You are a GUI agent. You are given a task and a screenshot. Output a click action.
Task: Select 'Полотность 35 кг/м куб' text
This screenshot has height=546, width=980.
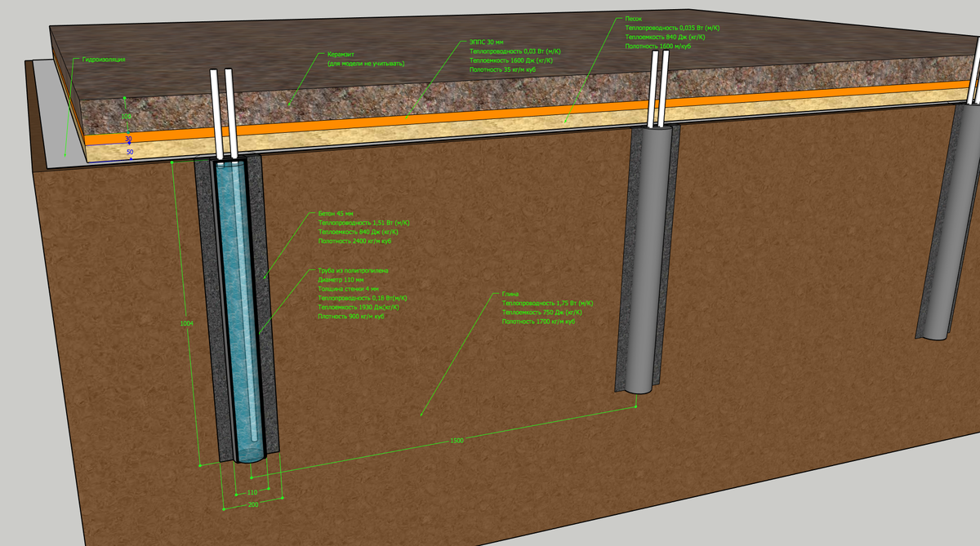tap(504, 70)
